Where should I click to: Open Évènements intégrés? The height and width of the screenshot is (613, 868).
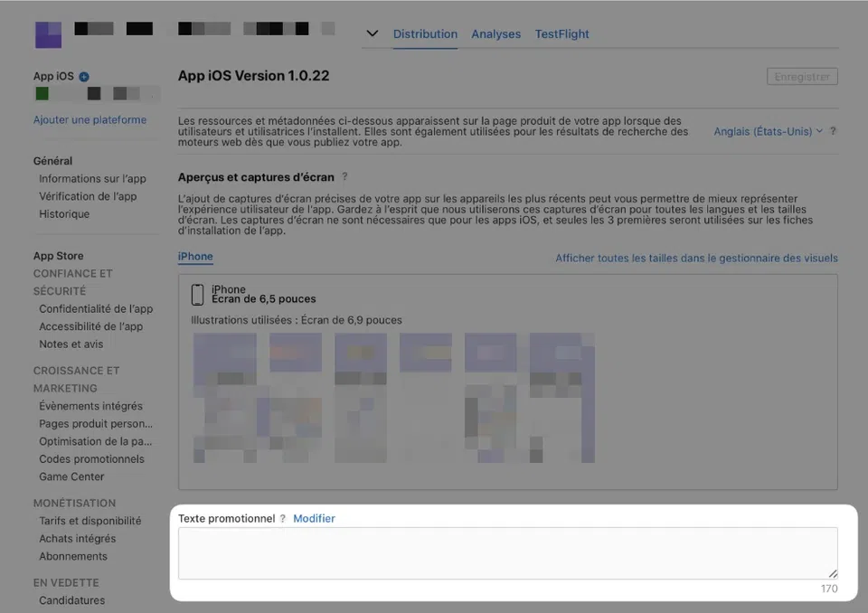(90, 406)
